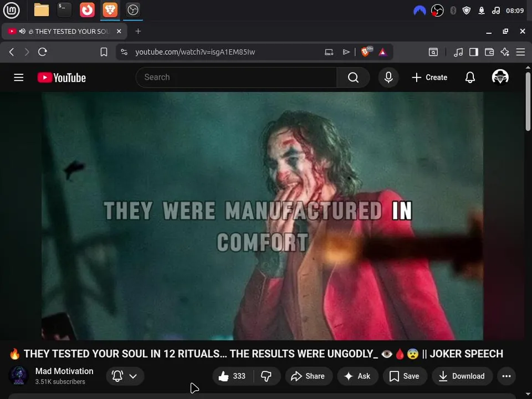Image resolution: width=532 pixels, height=399 pixels.
Task: Launch the Terminal from the panel
Action: click(x=64, y=10)
